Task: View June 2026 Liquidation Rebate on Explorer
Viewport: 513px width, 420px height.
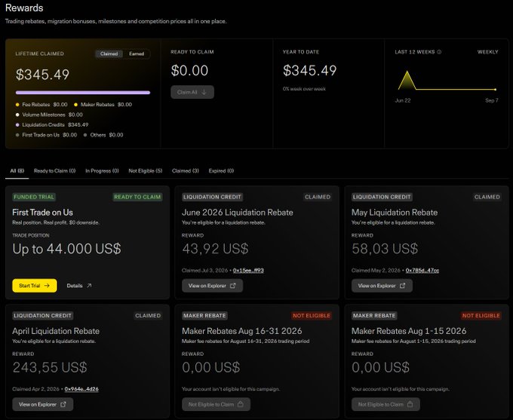Action: pos(212,286)
